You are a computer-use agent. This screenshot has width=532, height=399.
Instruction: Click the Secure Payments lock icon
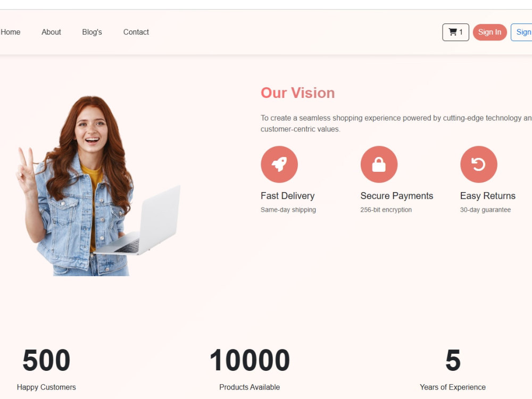click(x=379, y=164)
